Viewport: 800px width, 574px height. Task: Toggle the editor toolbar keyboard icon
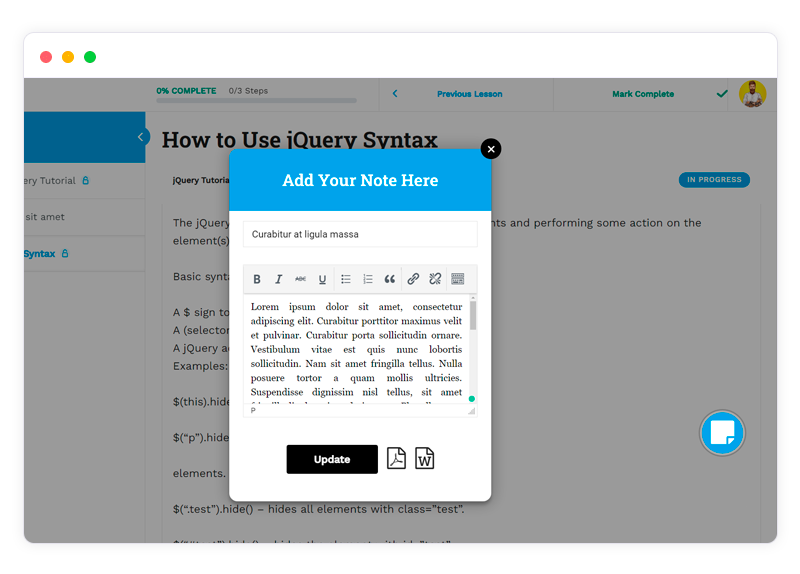click(x=458, y=279)
